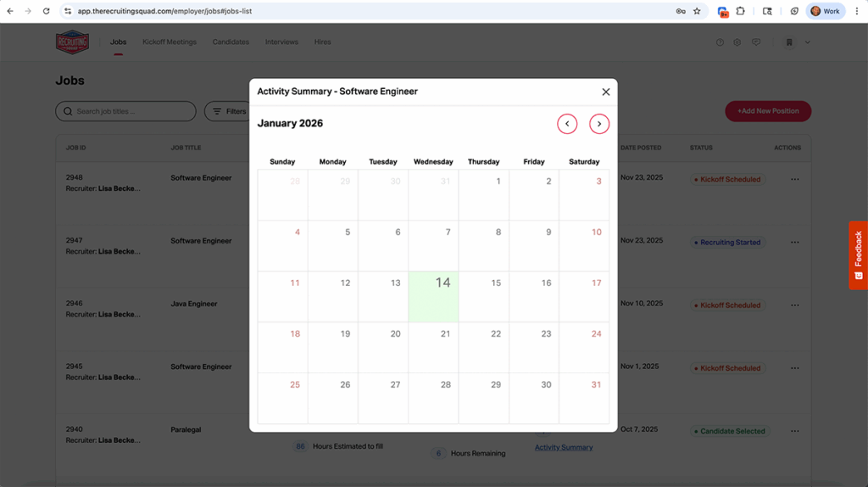Click Paralegal job title
Viewport: 868px width, 487px height.
tap(186, 429)
